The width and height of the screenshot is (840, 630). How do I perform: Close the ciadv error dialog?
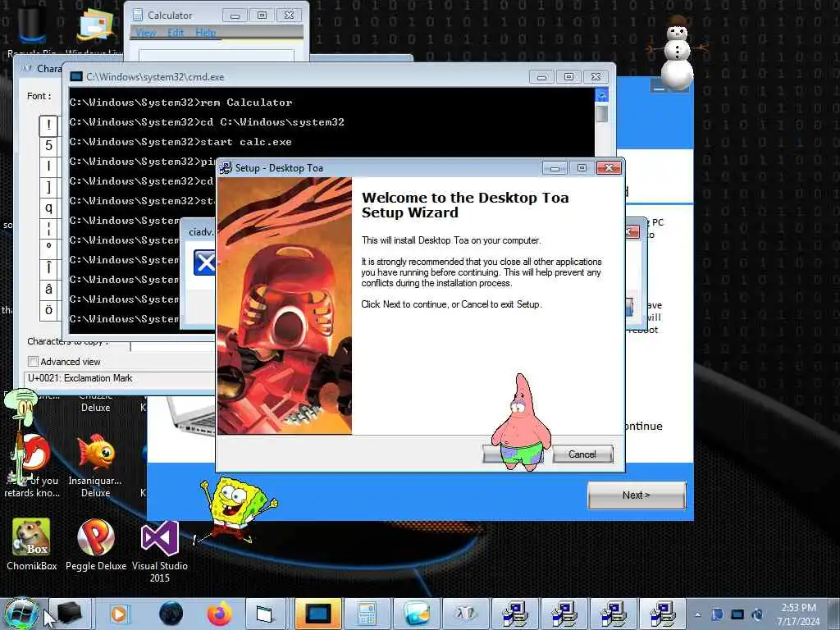click(632, 231)
